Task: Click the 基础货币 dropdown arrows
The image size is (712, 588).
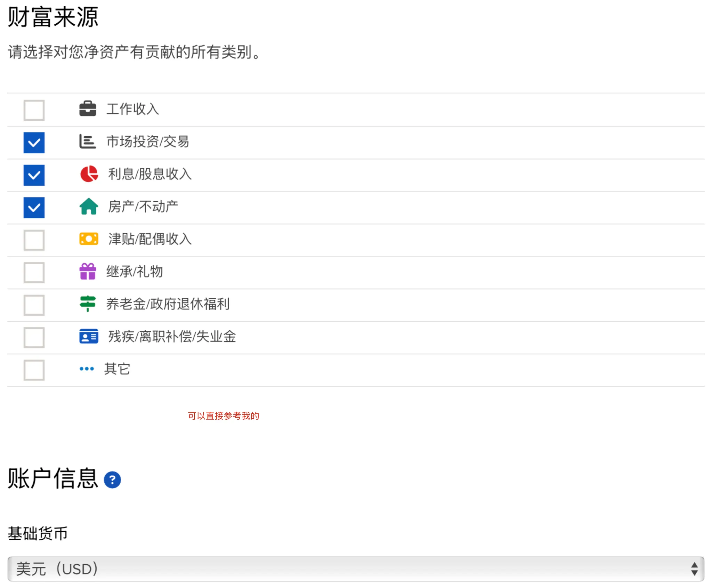Action: pos(694,569)
